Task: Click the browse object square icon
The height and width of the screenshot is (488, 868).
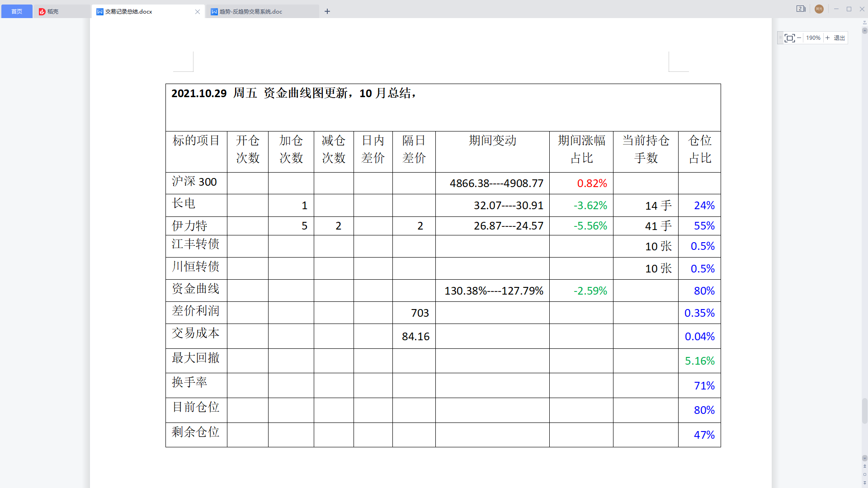Action: (865, 474)
